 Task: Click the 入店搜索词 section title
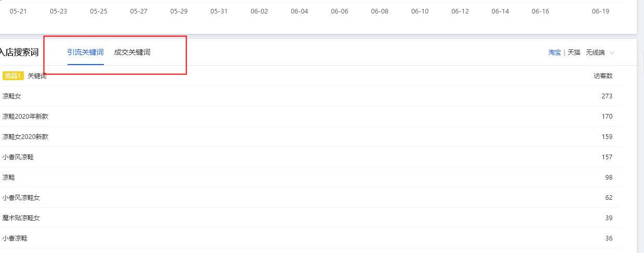click(19, 52)
